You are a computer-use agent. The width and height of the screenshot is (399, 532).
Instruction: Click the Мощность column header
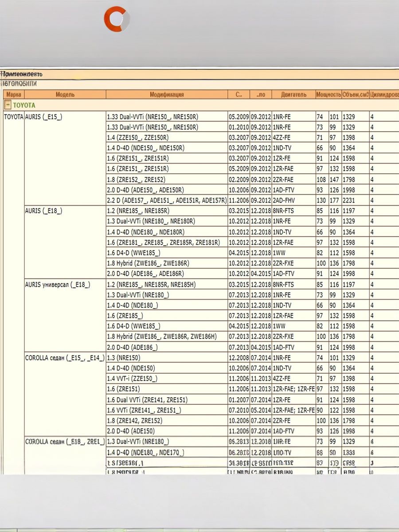328,94
